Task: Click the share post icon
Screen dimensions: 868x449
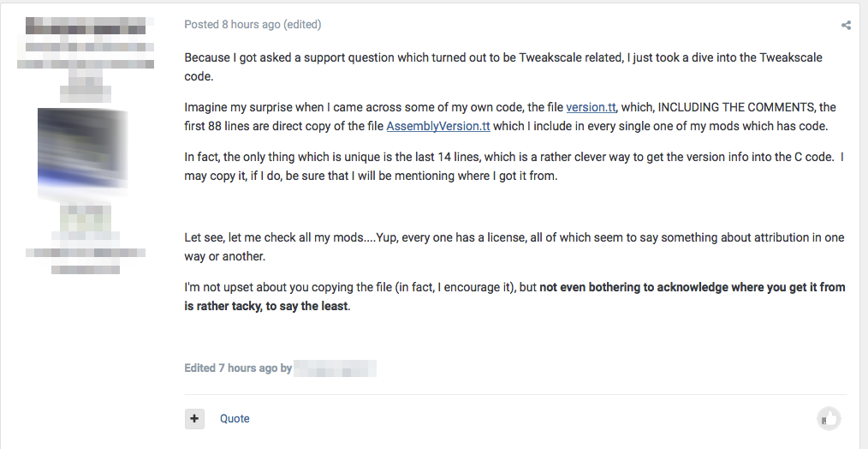Action: point(846,25)
